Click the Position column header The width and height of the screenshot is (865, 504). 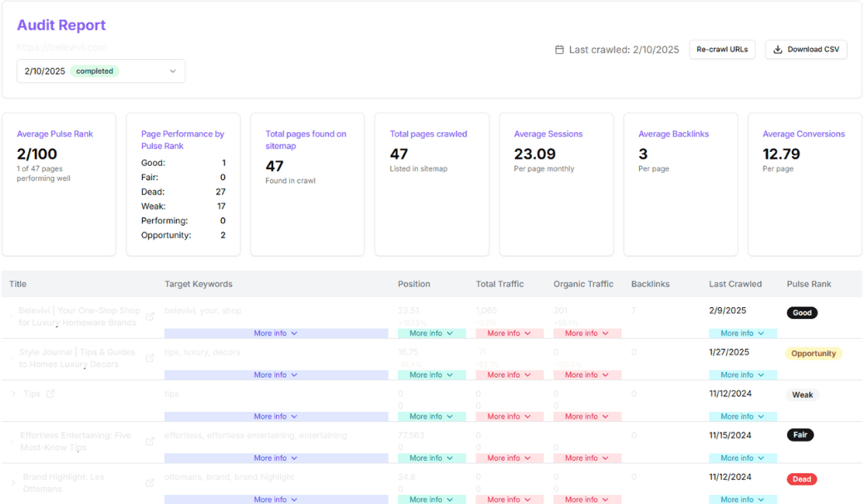click(414, 284)
